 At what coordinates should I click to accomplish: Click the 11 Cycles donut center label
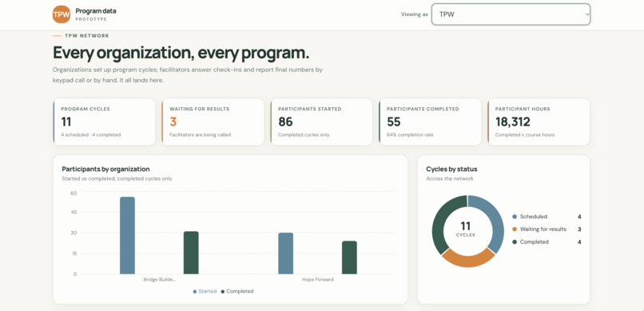465,229
